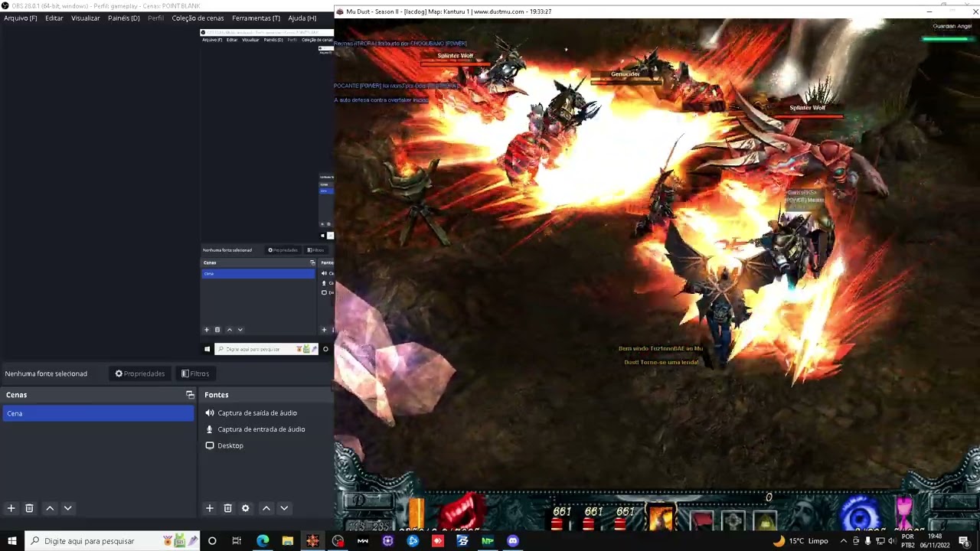Select the Cena scene
980x551 pixels.
(x=98, y=413)
